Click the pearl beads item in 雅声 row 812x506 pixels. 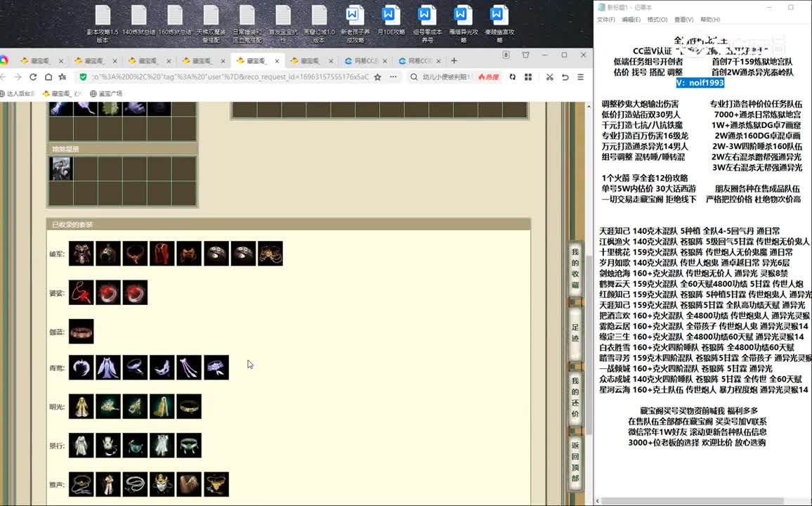point(135,484)
